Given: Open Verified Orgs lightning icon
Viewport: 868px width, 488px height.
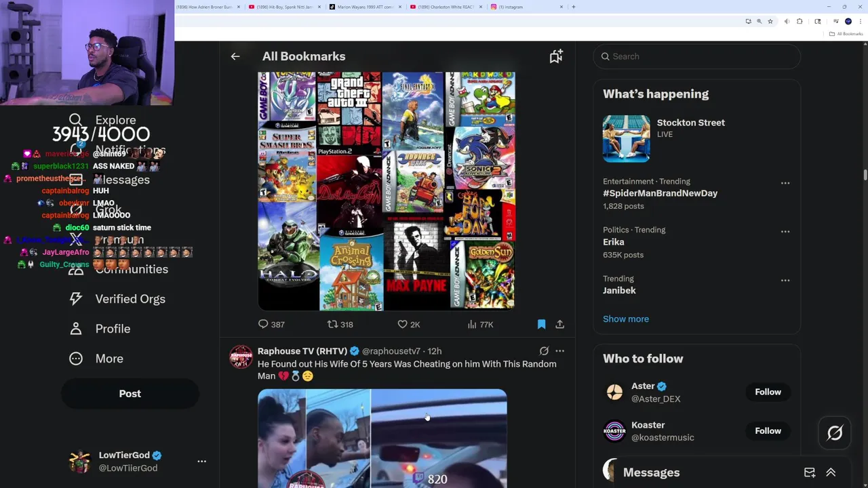Looking at the screenshot, I should point(75,299).
